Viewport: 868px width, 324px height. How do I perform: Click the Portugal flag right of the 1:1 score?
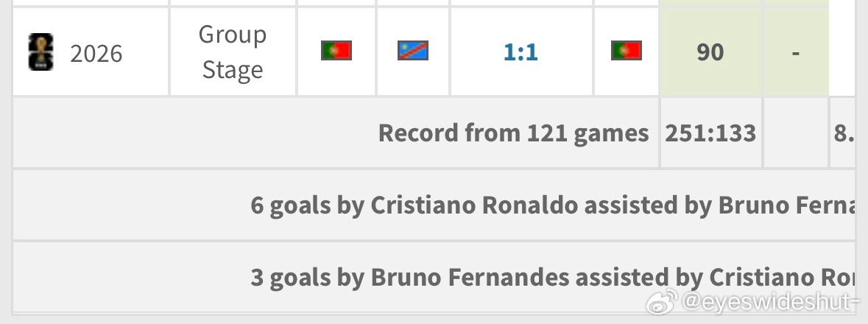(627, 50)
